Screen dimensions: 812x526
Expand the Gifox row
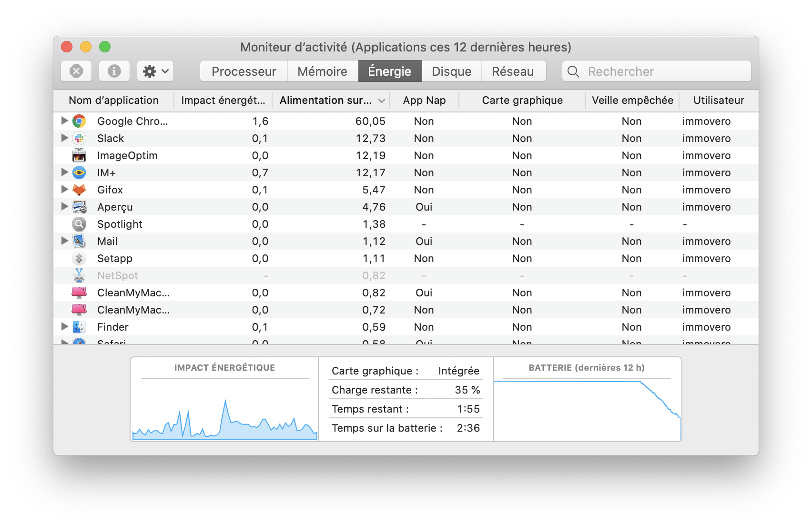64,190
